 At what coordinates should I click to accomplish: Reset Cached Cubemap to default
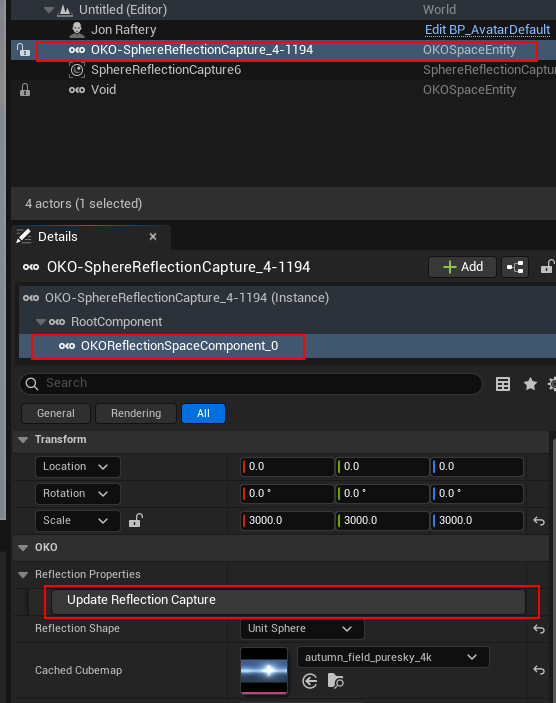[539, 670]
